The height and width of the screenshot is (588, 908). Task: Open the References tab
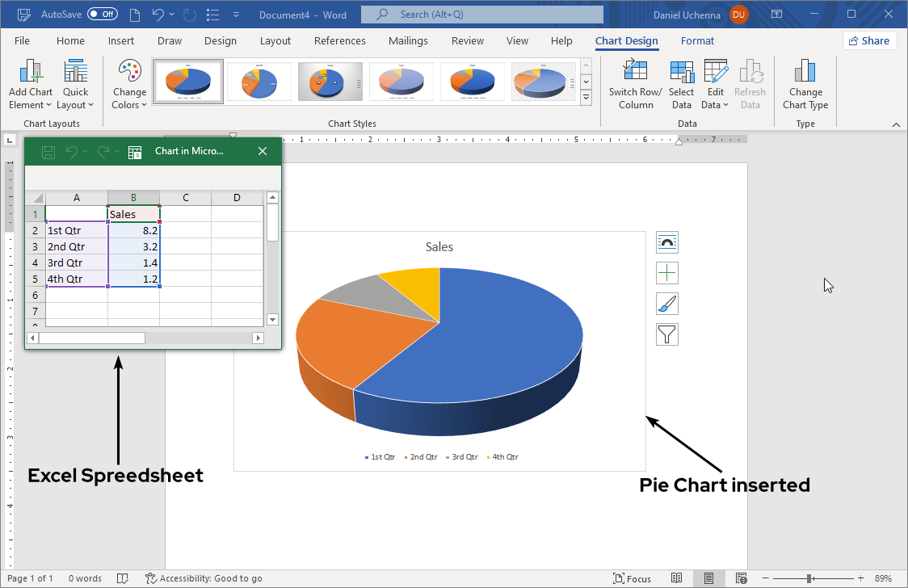click(x=339, y=40)
